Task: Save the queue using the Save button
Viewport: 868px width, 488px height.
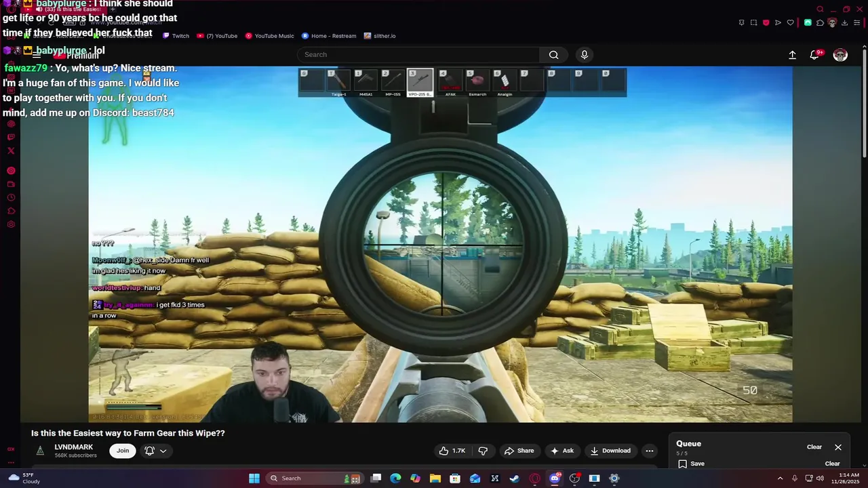Action: 692,464
